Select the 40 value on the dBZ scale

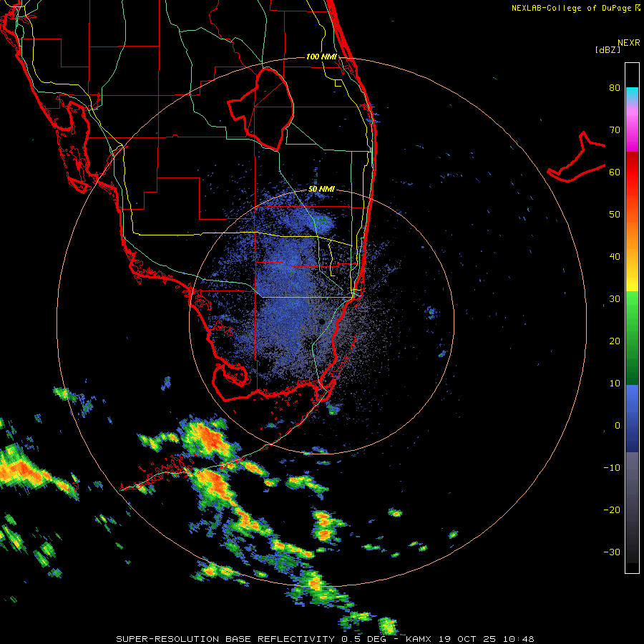(x=615, y=257)
